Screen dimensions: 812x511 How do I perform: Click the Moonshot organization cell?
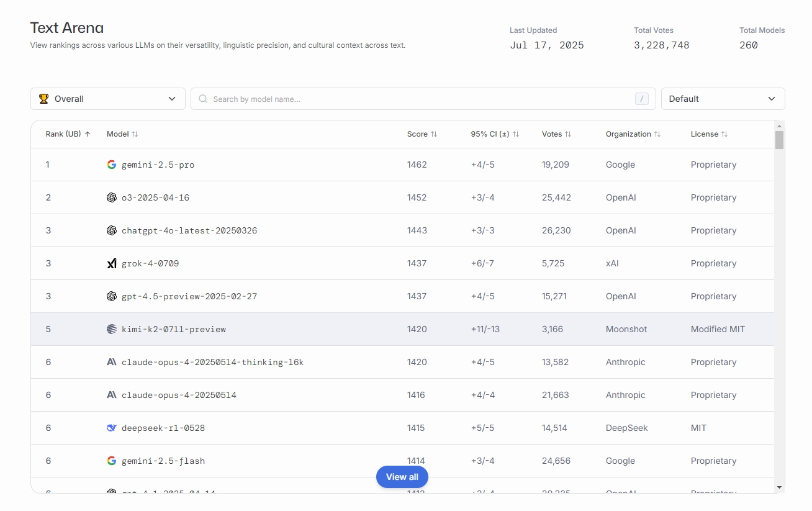coord(626,329)
